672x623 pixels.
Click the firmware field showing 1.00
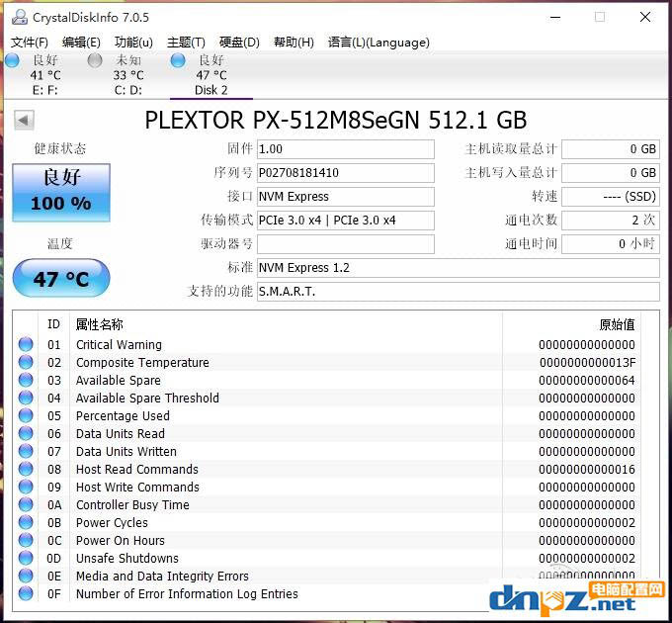[x=346, y=149]
